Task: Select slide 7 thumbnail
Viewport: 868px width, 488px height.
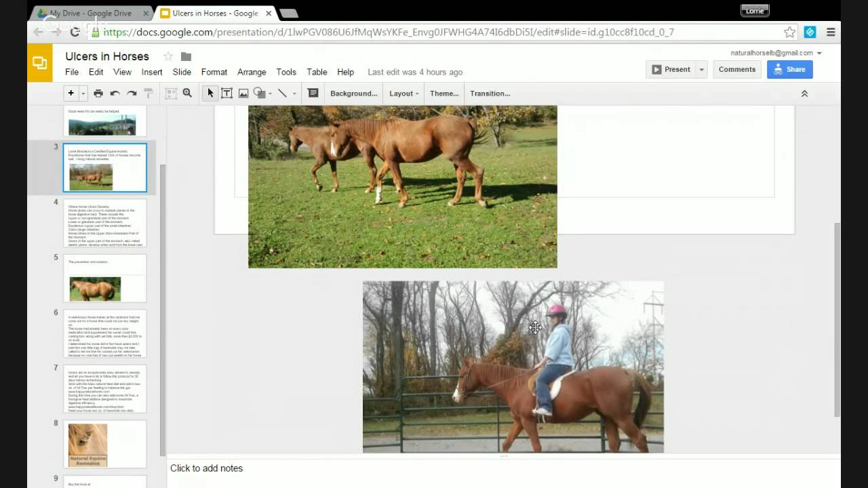Action: click(105, 389)
